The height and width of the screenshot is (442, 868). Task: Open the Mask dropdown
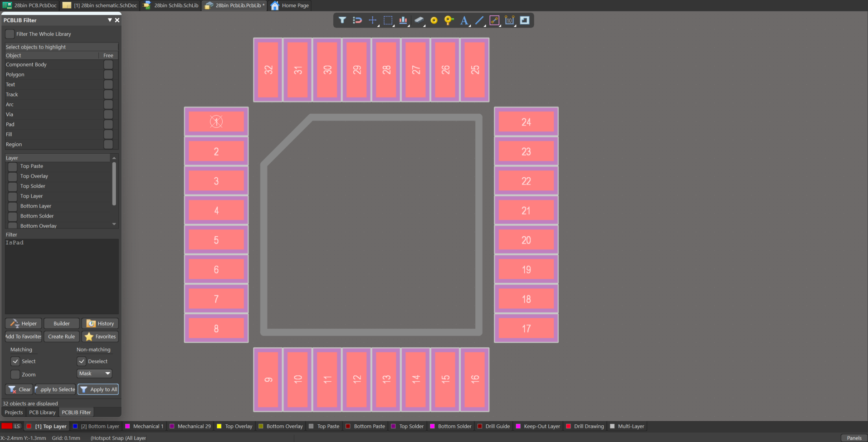[94, 374]
